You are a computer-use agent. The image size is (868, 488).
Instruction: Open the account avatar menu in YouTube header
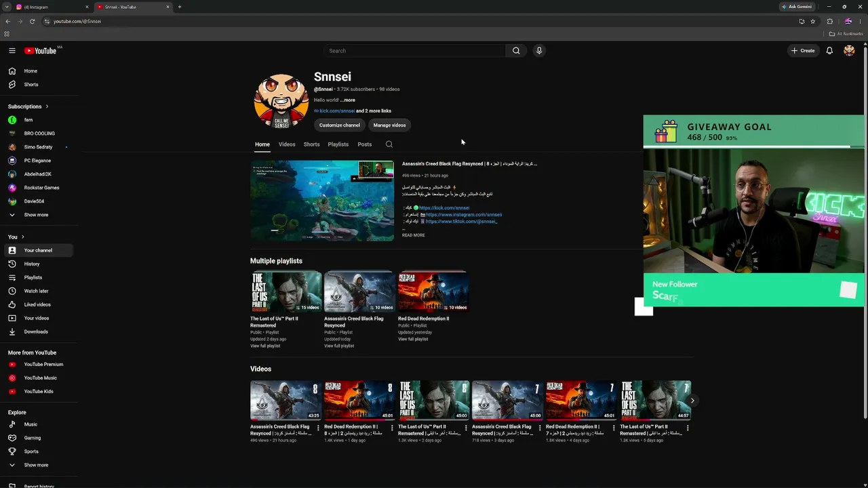point(849,51)
